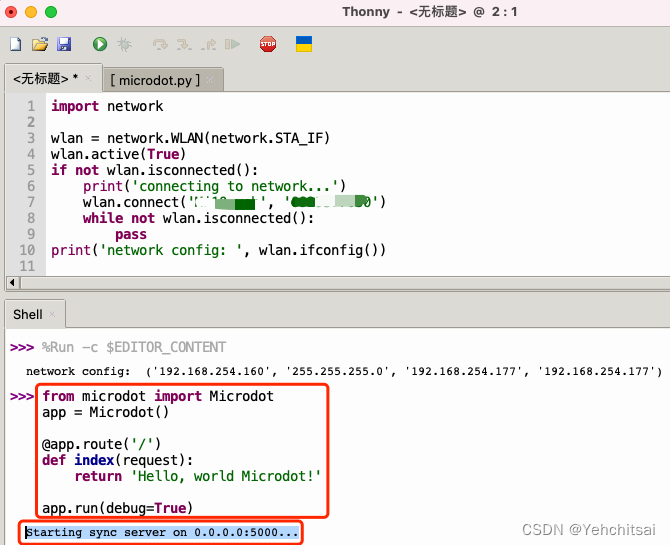Click the first shell prompt '>>>'
670x545 pixels.
tap(22, 347)
